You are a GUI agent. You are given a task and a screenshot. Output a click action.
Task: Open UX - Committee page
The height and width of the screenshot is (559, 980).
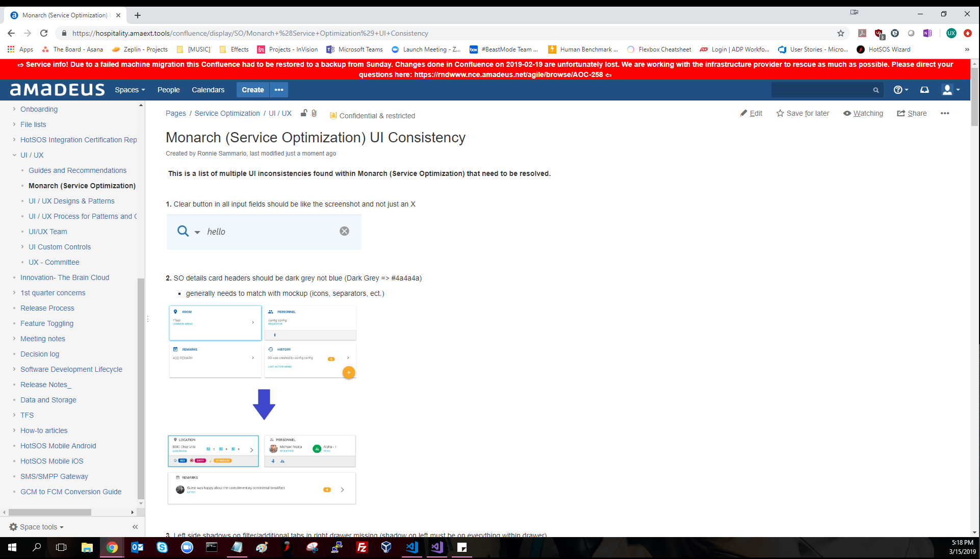(x=54, y=262)
